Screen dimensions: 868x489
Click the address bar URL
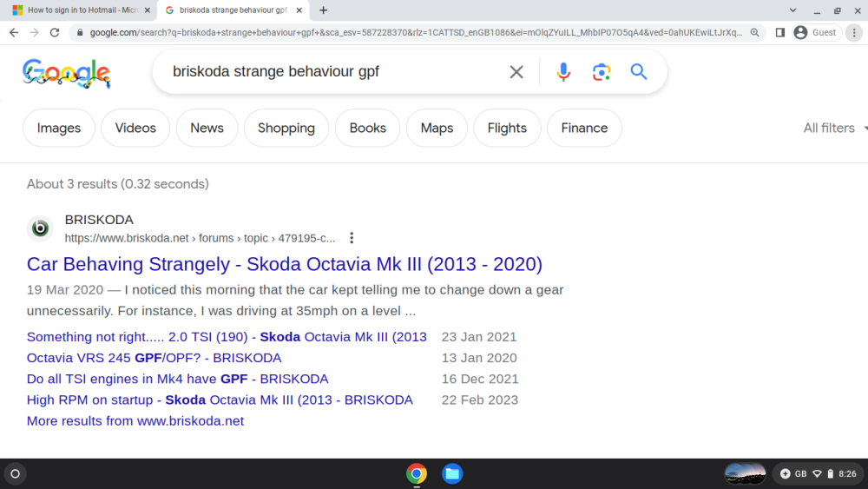(x=415, y=33)
